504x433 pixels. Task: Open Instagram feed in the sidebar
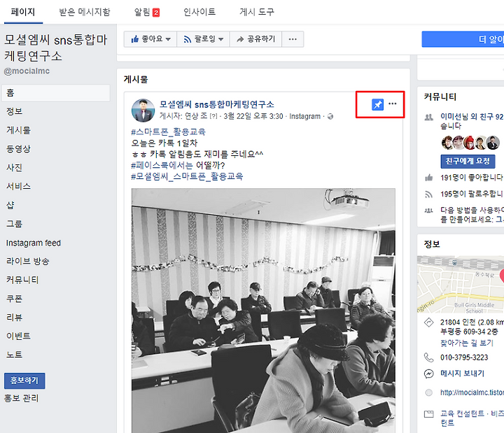click(x=34, y=243)
